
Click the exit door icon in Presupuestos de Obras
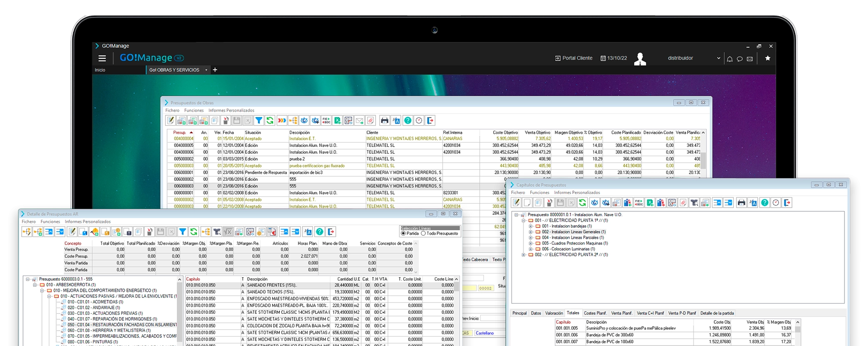(x=430, y=120)
